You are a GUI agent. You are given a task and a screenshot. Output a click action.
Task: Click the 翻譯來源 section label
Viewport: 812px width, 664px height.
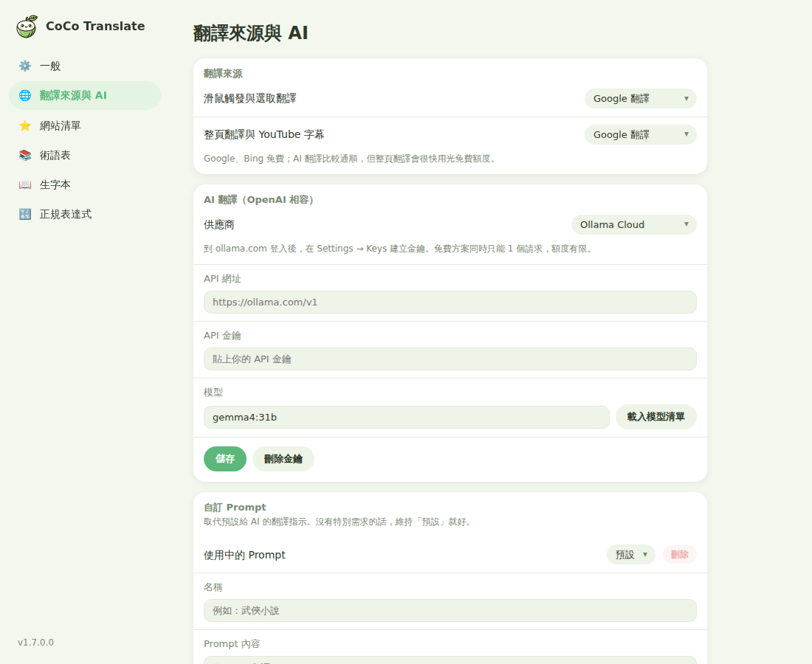(223, 74)
